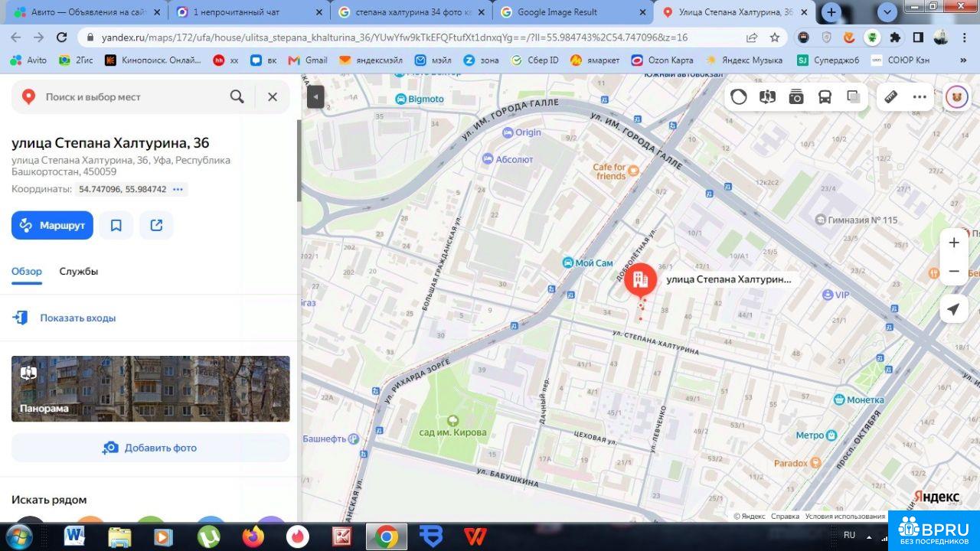Open the tab search dropdown arrow
This screenshot has height=551, width=980.
[887, 12]
